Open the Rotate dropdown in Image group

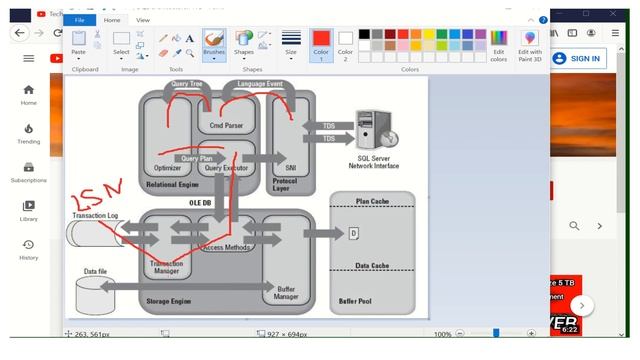(142, 56)
